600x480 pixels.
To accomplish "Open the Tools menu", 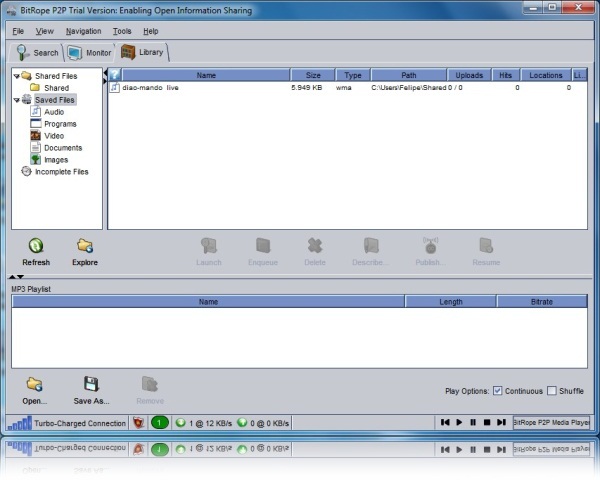I will pyautogui.click(x=122, y=31).
